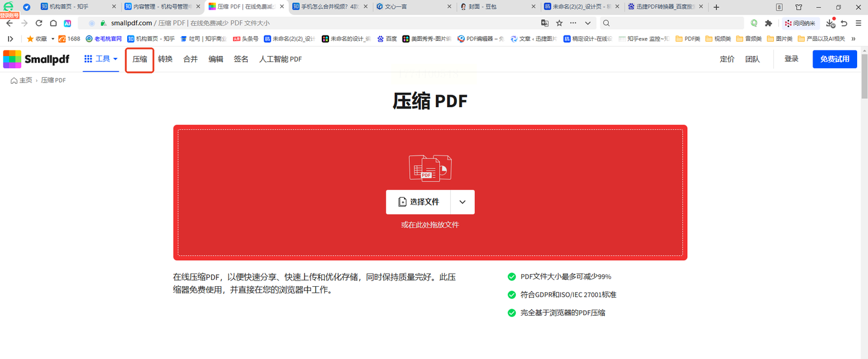Switch to the 迅捷PDF转换器 百度搜索 tab

point(665,7)
